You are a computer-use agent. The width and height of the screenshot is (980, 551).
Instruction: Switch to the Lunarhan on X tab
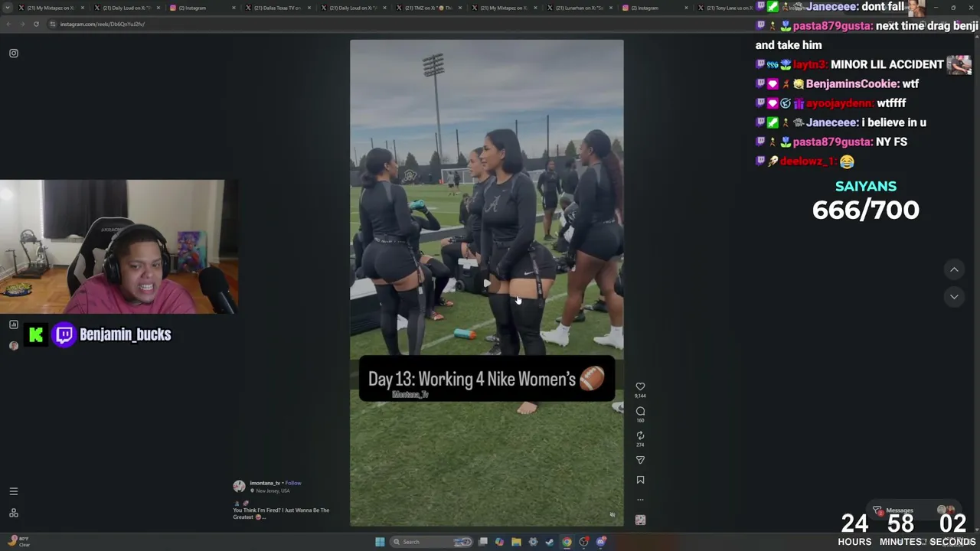(x=578, y=8)
